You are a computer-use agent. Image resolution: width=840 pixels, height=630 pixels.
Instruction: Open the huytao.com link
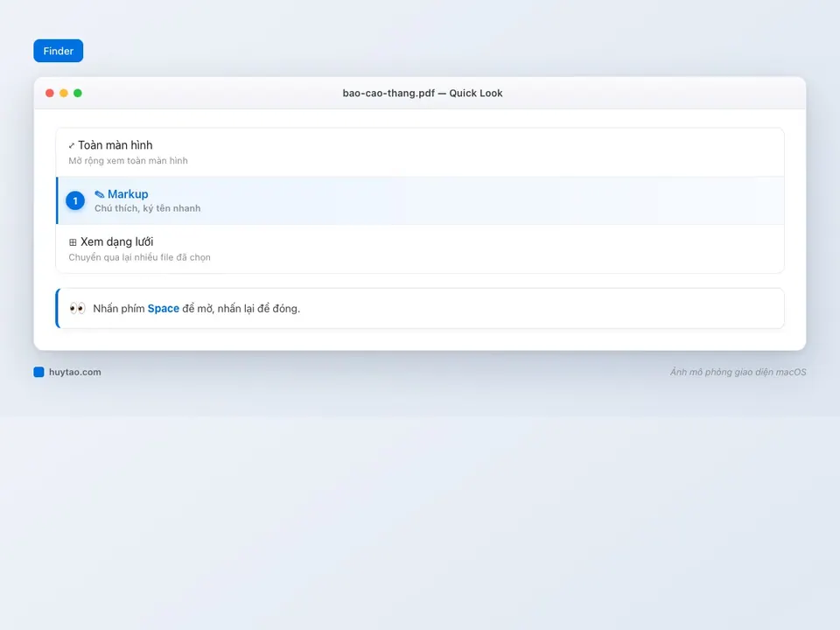point(75,372)
